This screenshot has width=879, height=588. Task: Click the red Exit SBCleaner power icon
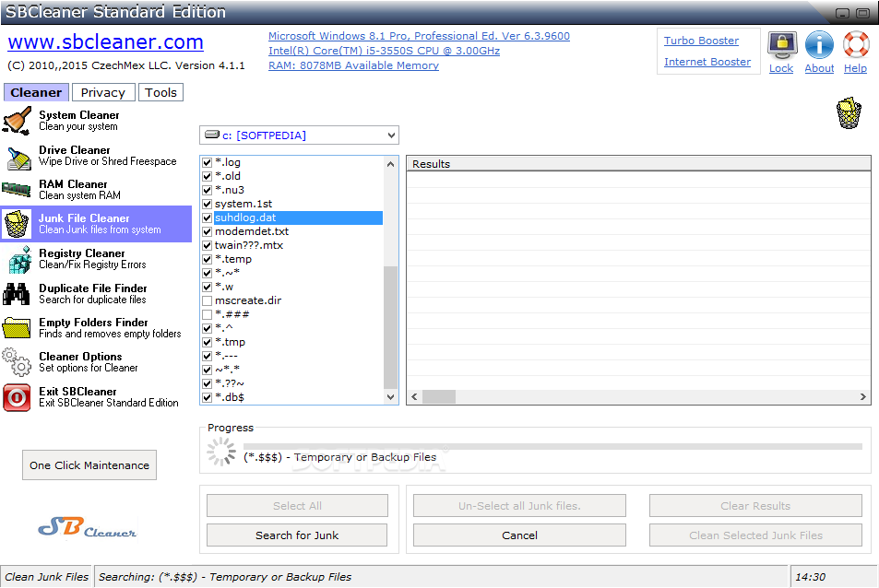17,397
